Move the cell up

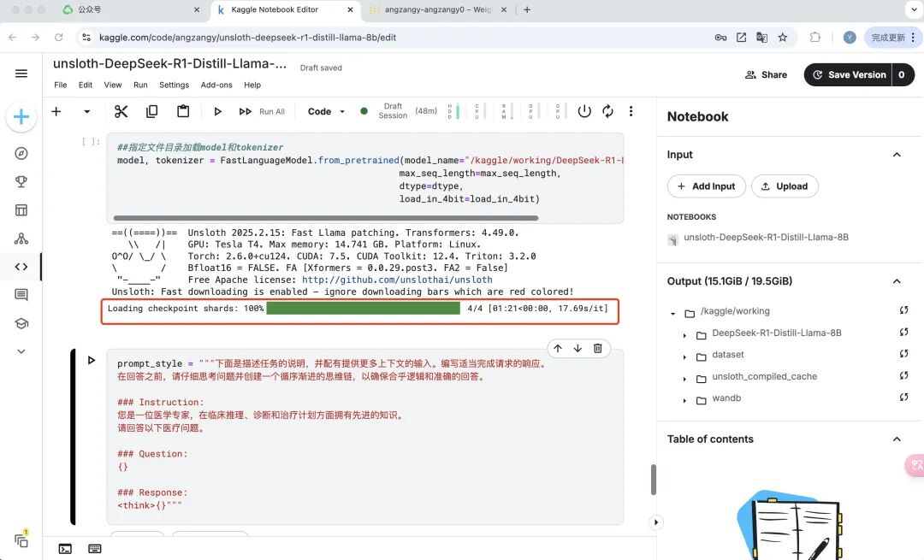tap(558, 349)
